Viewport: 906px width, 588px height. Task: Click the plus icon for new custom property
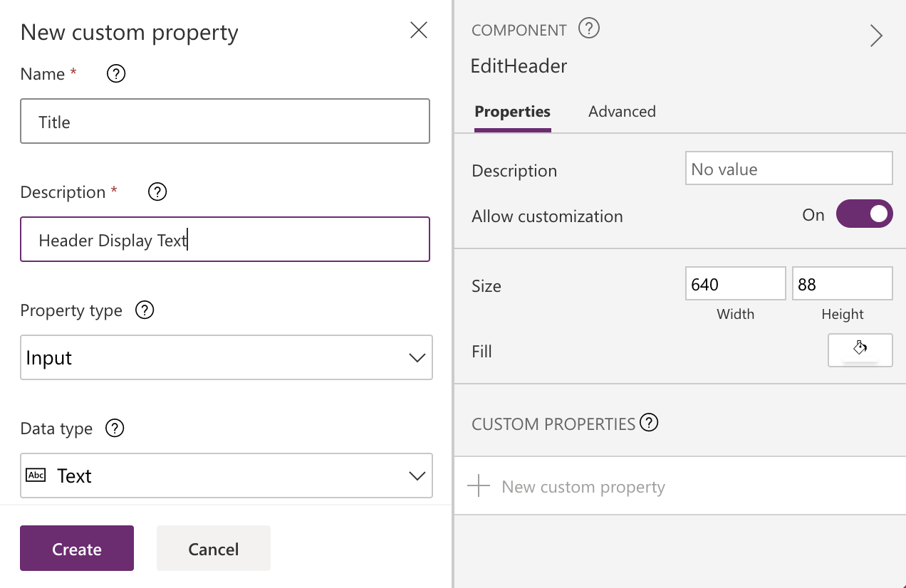[479, 487]
